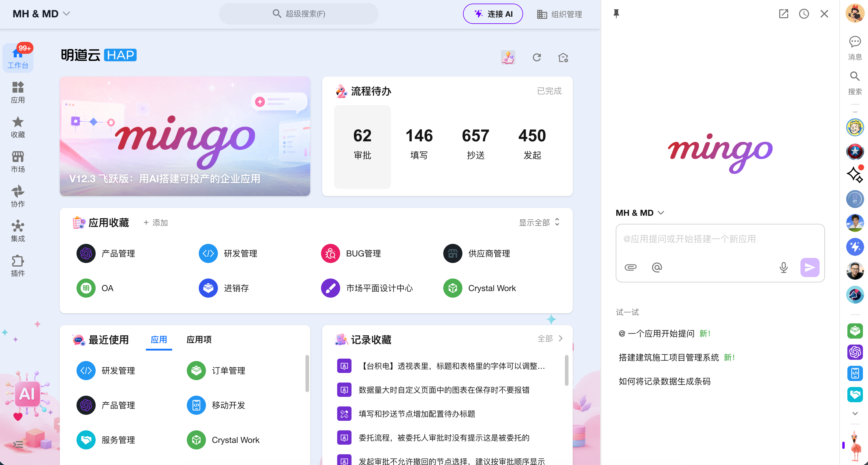Expand the MH & MD organization dropdown in header

click(x=42, y=14)
